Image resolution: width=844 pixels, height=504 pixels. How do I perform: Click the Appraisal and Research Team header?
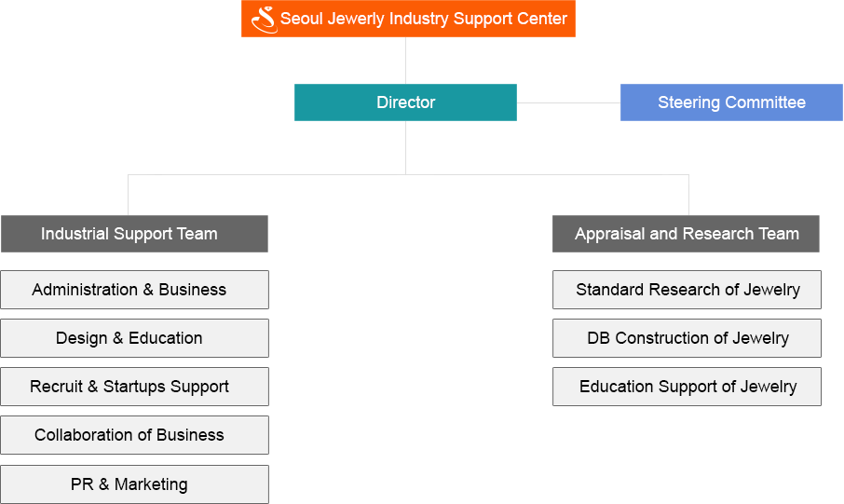(686, 234)
